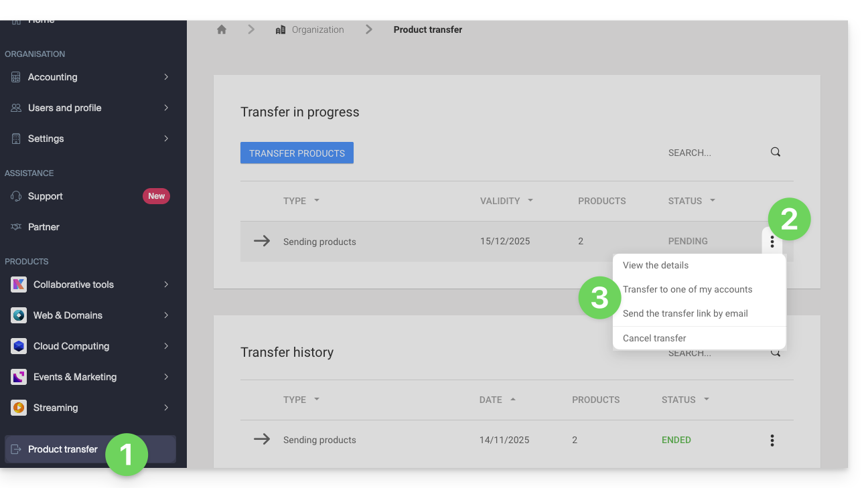Expand the Accounting submenu chevron

166,77
